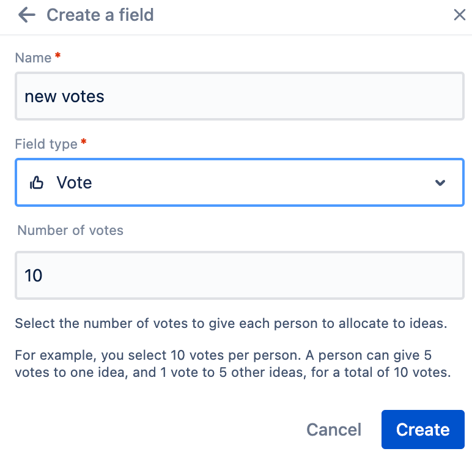The height and width of the screenshot is (476, 472).
Task: Cancel field creation
Action: [x=334, y=430]
